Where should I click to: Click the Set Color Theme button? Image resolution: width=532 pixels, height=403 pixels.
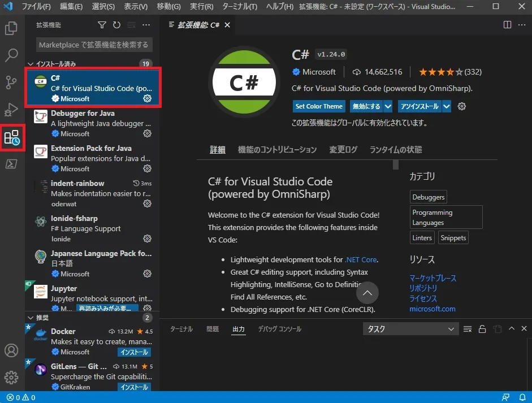click(318, 106)
